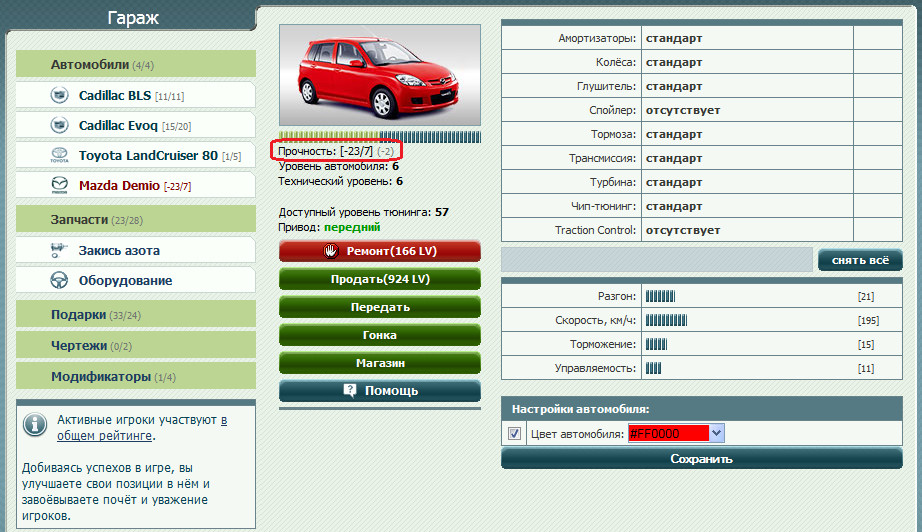Save settings with Сохранить button

coord(701,459)
